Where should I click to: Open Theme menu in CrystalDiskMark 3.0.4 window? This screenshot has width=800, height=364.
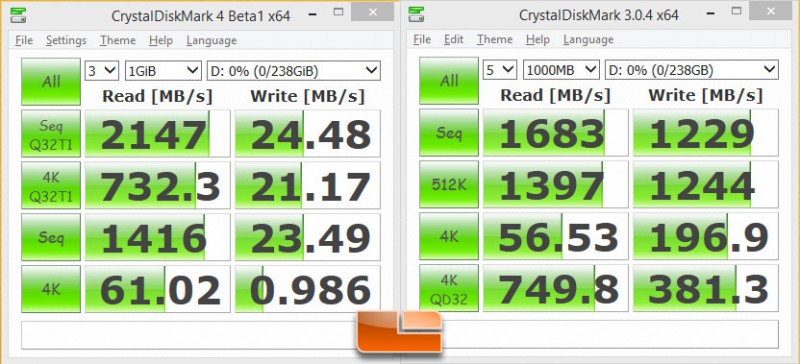pos(495,39)
